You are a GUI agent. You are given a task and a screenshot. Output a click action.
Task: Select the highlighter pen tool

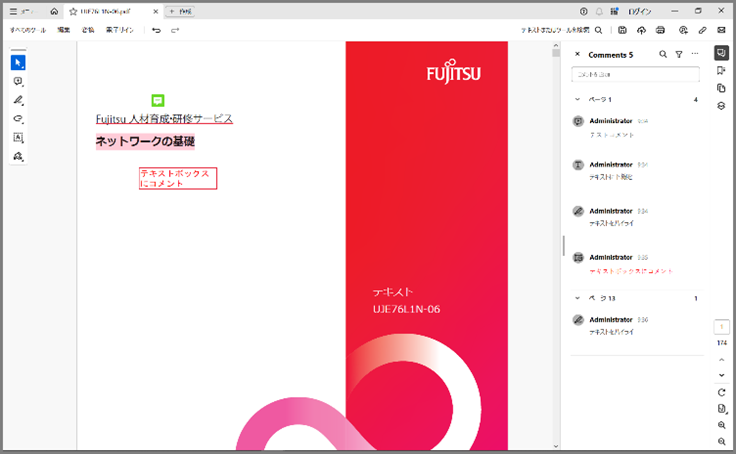[x=18, y=100]
